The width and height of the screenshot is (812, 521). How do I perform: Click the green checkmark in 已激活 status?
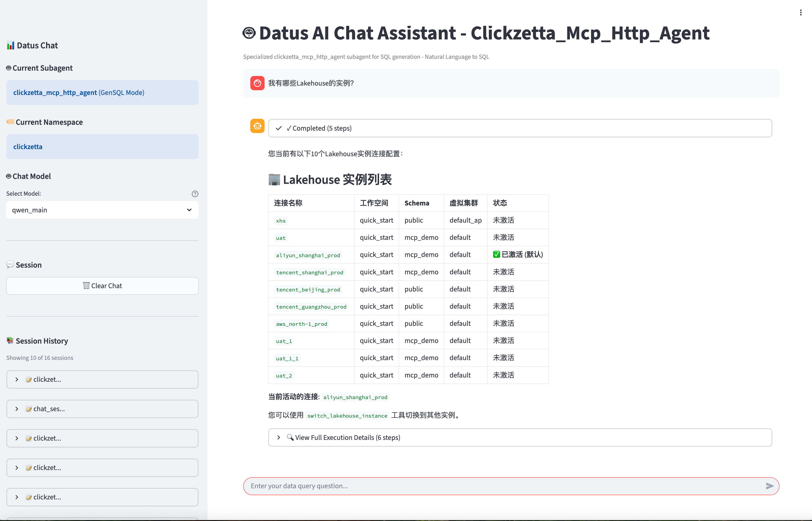[x=496, y=254]
